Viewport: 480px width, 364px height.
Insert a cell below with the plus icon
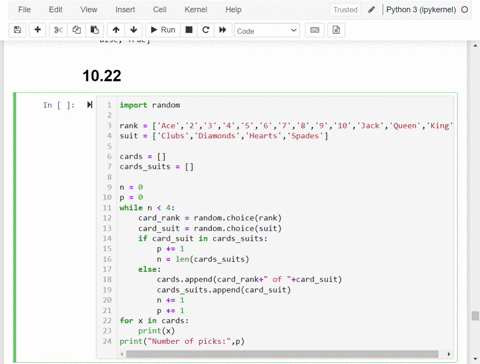click(38, 30)
